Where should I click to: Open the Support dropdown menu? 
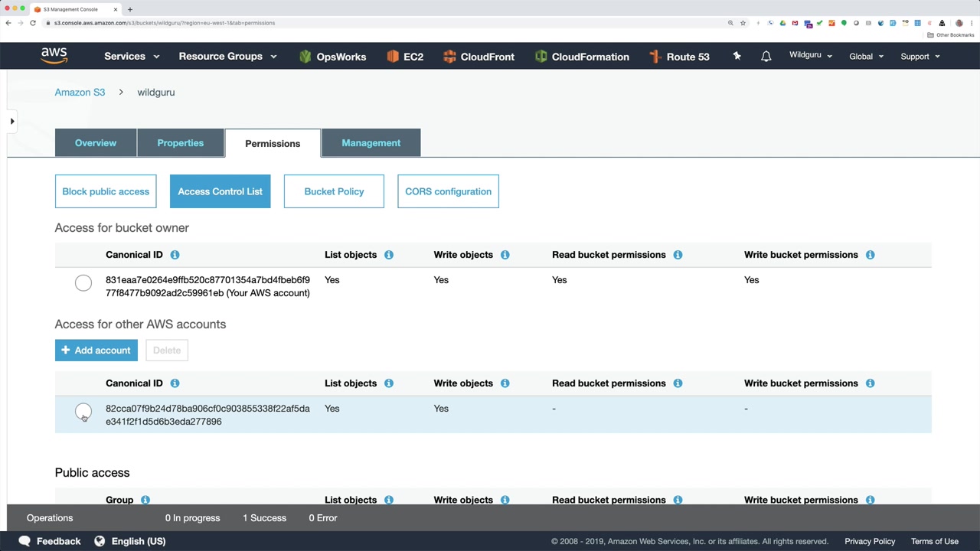click(x=920, y=57)
